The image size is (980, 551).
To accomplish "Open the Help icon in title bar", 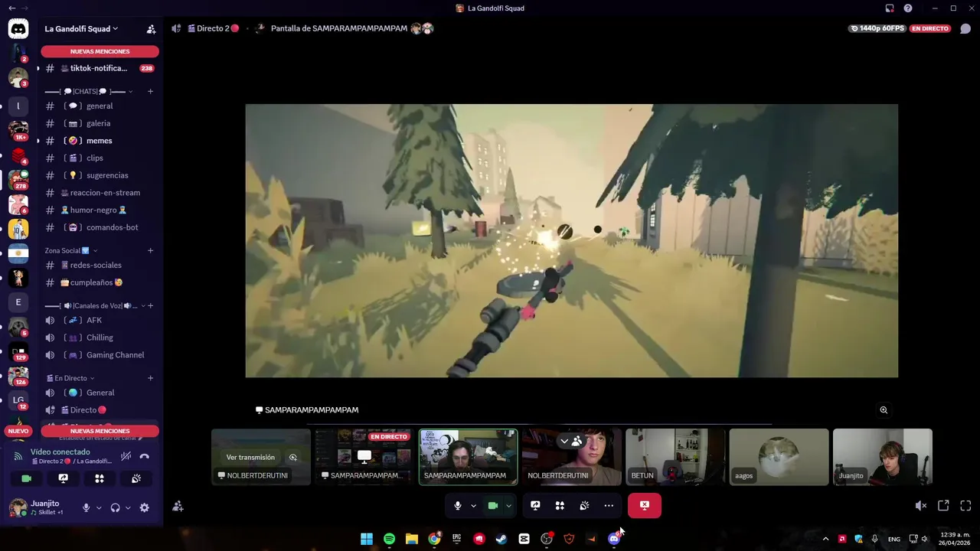I will pyautogui.click(x=908, y=8).
